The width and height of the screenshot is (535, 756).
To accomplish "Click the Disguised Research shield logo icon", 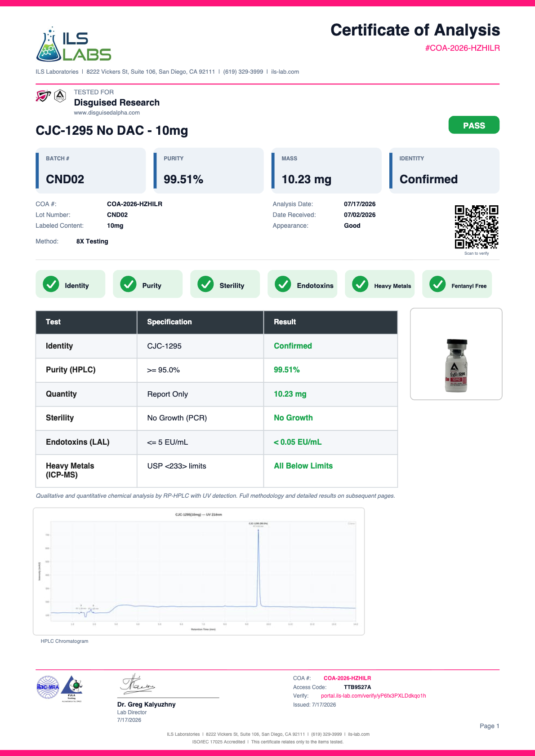I will pyautogui.click(x=43, y=96).
